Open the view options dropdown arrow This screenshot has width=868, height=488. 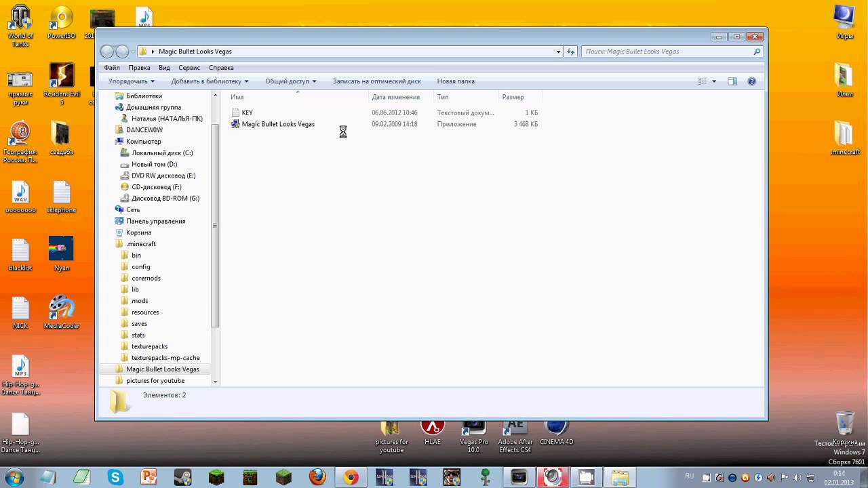pos(714,81)
